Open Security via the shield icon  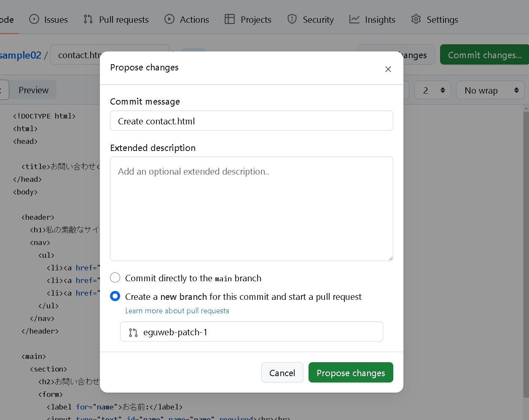[x=292, y=19]
